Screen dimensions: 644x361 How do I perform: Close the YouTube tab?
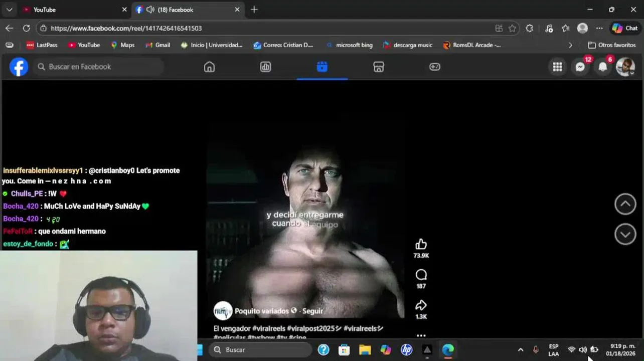point(124,10)
